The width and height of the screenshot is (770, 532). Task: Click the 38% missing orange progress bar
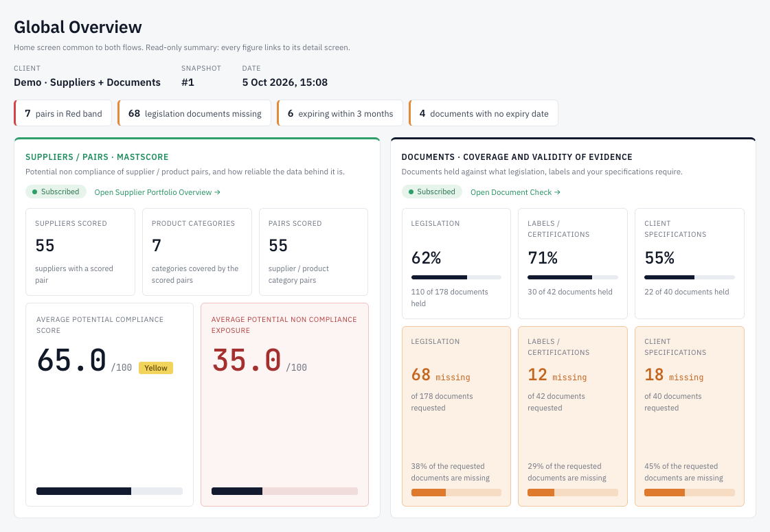[x=456, y=493]
